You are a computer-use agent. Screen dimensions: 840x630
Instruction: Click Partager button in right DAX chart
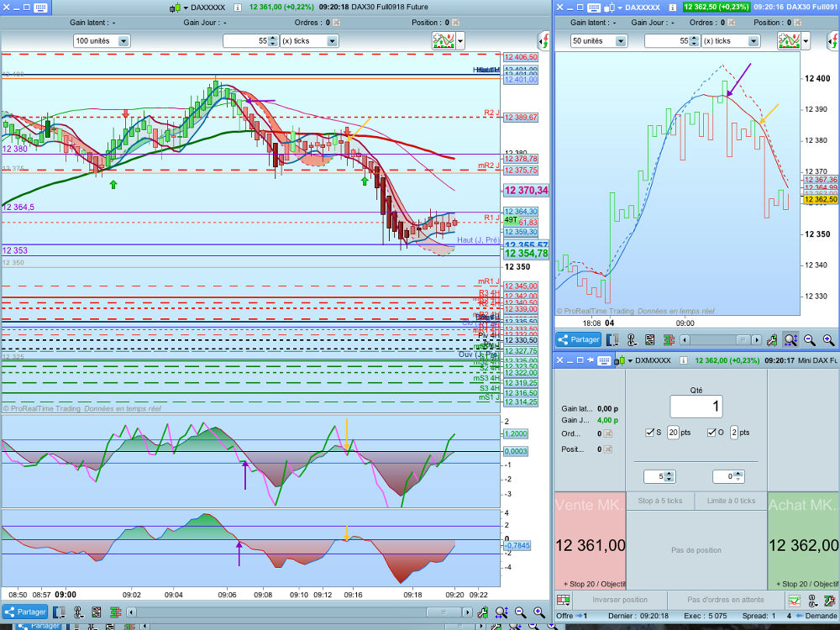click(579, 339)
